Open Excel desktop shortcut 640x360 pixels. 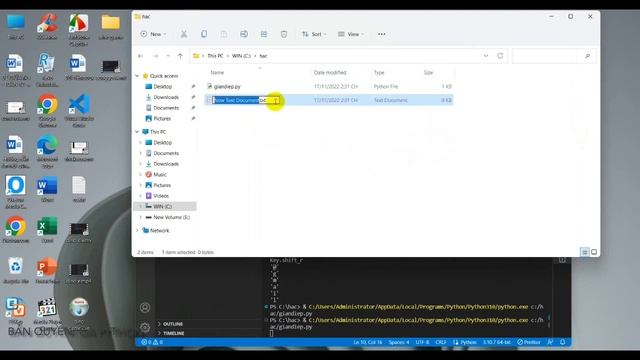point(47,230)
